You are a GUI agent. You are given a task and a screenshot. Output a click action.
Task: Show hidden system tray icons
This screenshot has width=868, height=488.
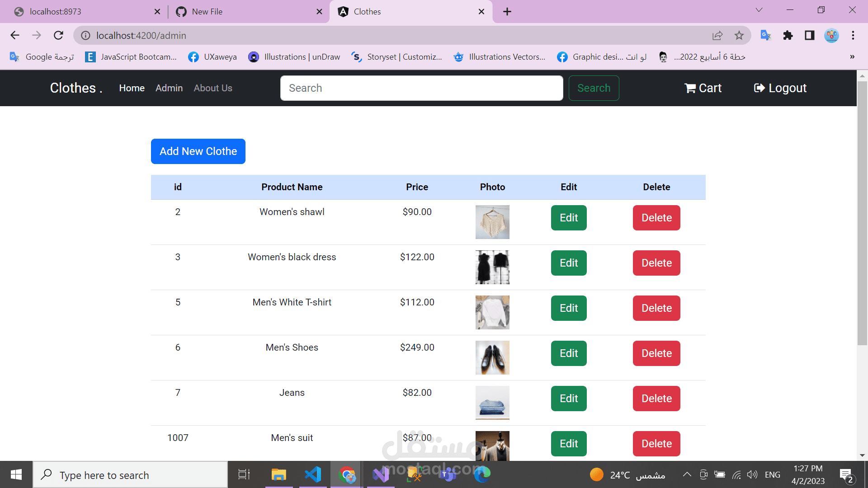click(x=687, y=474)
